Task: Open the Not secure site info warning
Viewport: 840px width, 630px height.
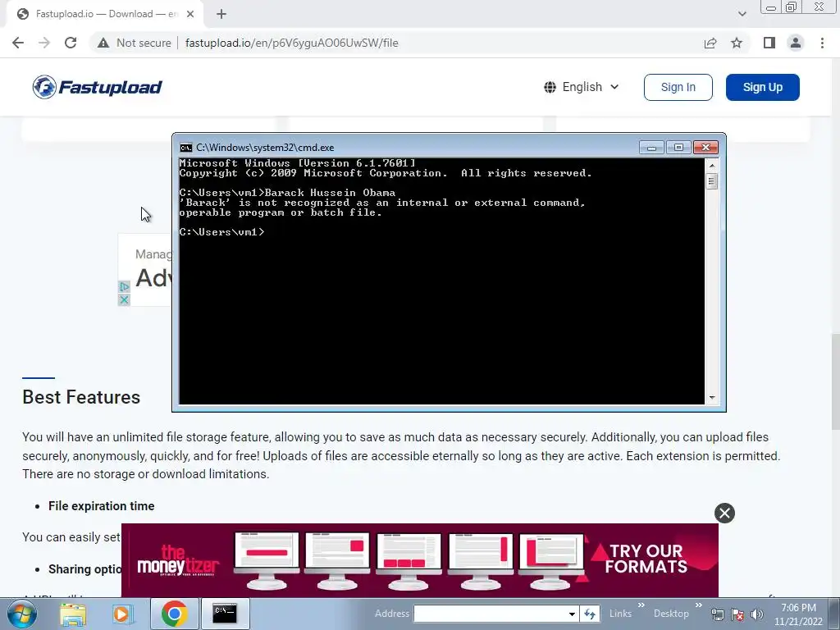Action: pyautogui.click(x=135, y=43)
